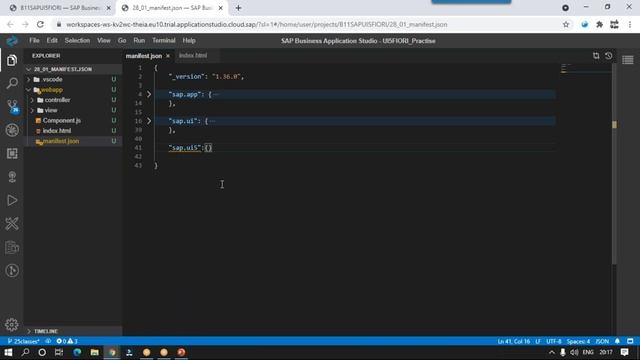Click Ln 41, Col 16 in status bar

pyautogui.click(x=513, y=341)
